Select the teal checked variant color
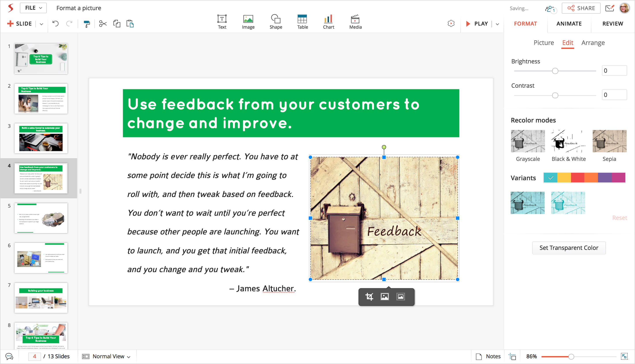Image resolution: width=635 pixels, height=364 pixels. (x=550, y=178)
